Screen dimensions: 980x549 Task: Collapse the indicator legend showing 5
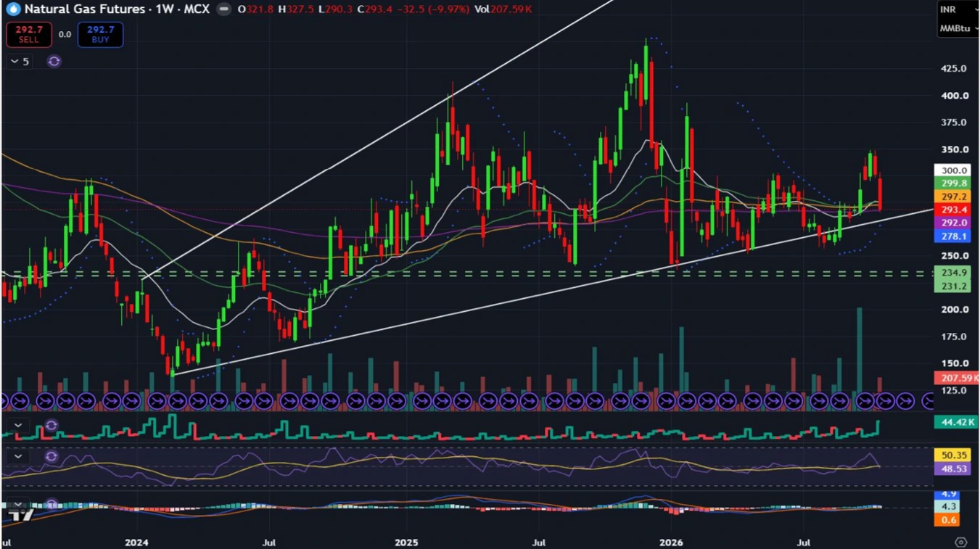20,62
